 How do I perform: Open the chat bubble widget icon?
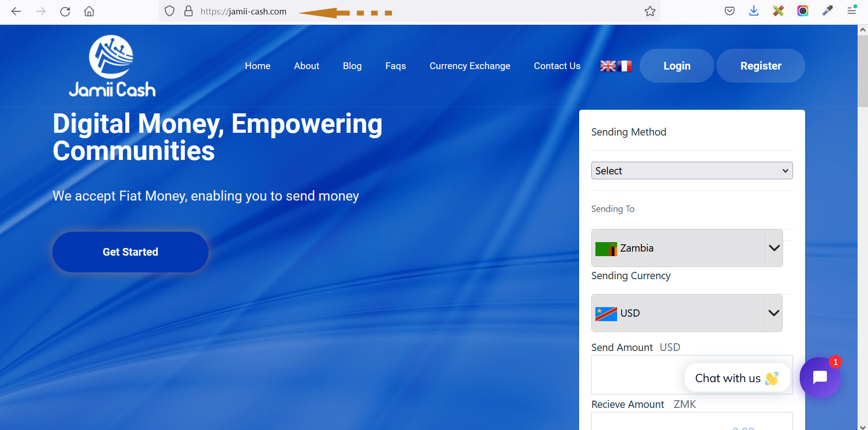tap(819, 378)
